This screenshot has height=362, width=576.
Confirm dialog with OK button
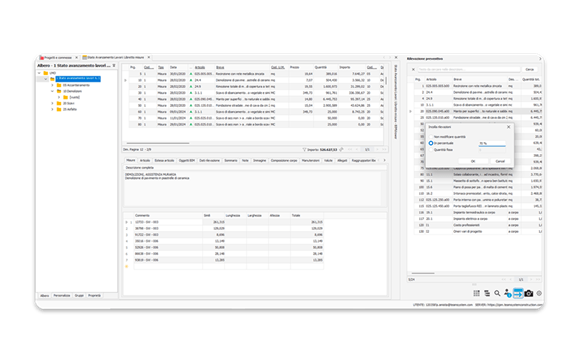click(473, 161)
